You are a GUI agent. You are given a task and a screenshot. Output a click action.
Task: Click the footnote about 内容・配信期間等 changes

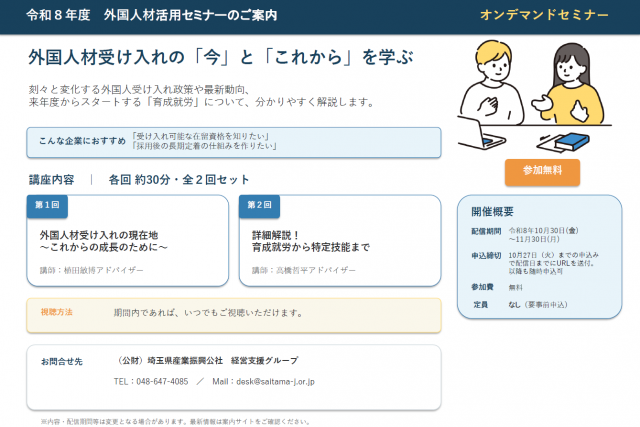pyautogui.click(x=176, y=422)
